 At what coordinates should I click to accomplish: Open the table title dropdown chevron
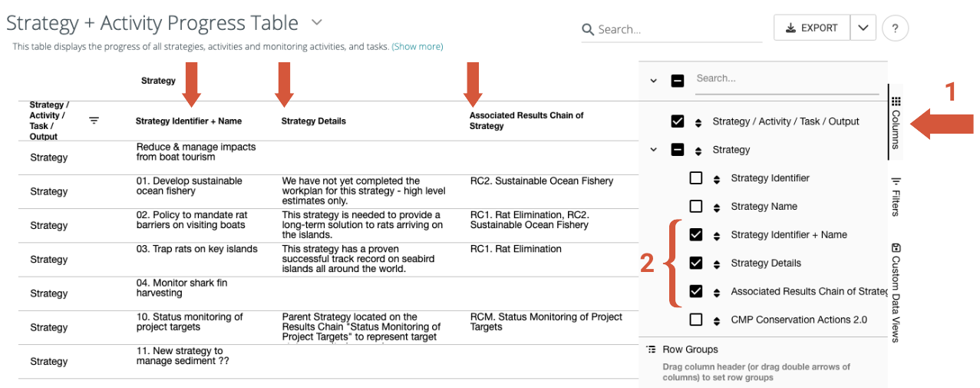pyautogui.click(x=318, y=22)
